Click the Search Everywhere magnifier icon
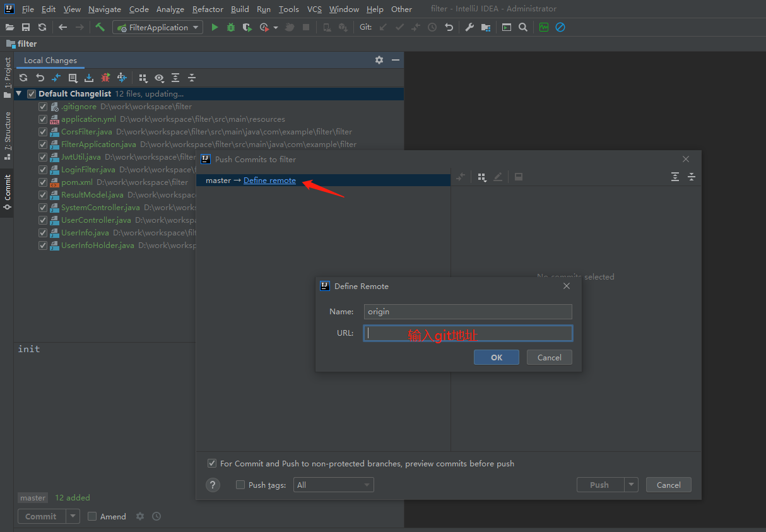Viewport: 766px width, 532px height. pos(523,27)
